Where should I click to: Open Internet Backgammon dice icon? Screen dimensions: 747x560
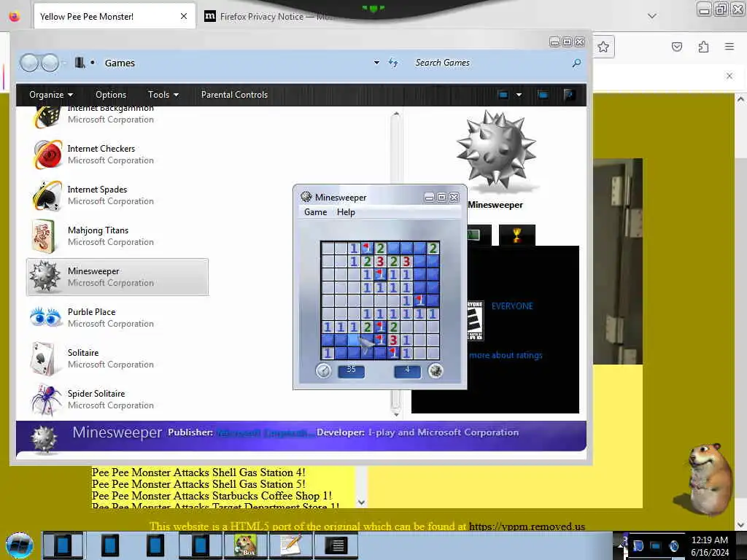click(x=47, y=117)
